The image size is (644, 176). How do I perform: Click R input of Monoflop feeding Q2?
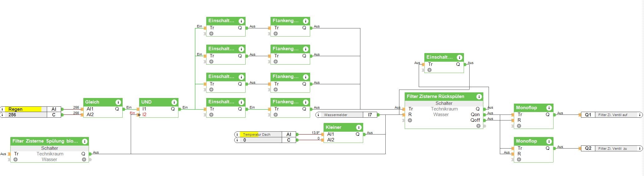click(519, 154)
